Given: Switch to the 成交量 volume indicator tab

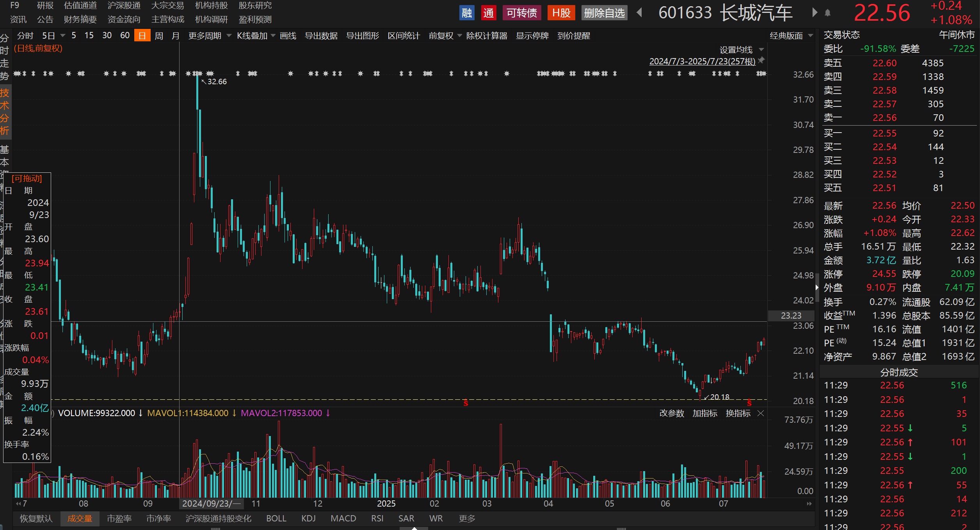Looking at the screenshot, I should click(80, 518).
